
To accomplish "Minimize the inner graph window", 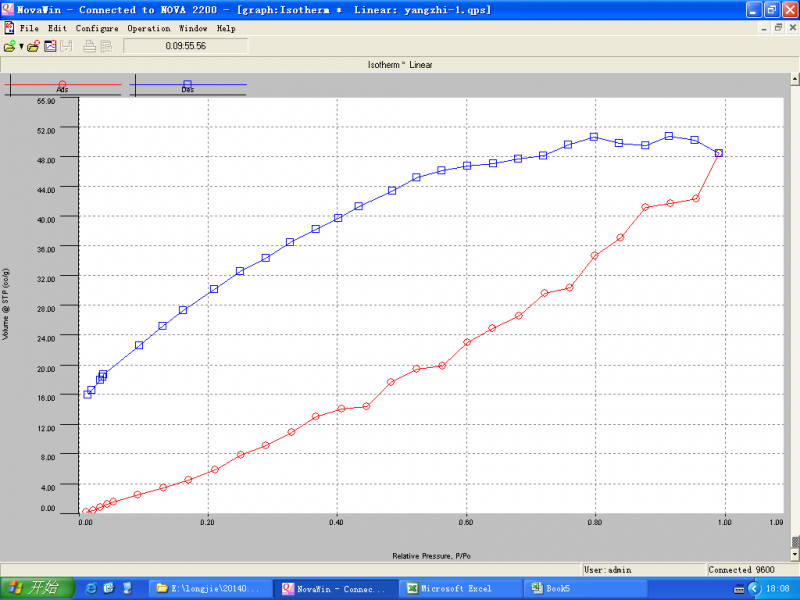I will coord(764,28).
